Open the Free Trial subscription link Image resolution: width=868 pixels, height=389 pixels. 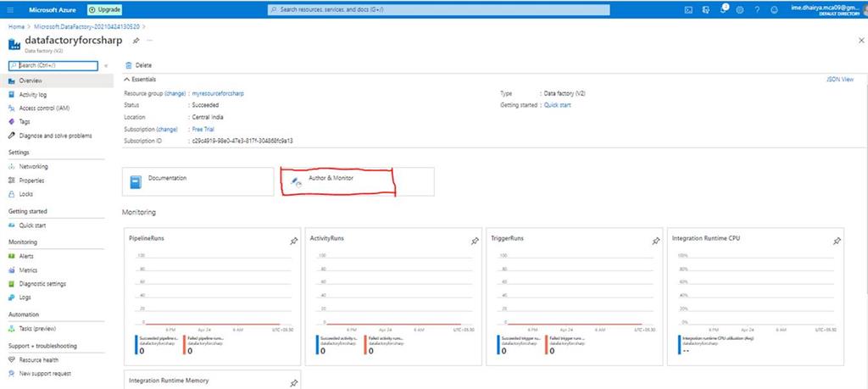(x=203, y=129)
